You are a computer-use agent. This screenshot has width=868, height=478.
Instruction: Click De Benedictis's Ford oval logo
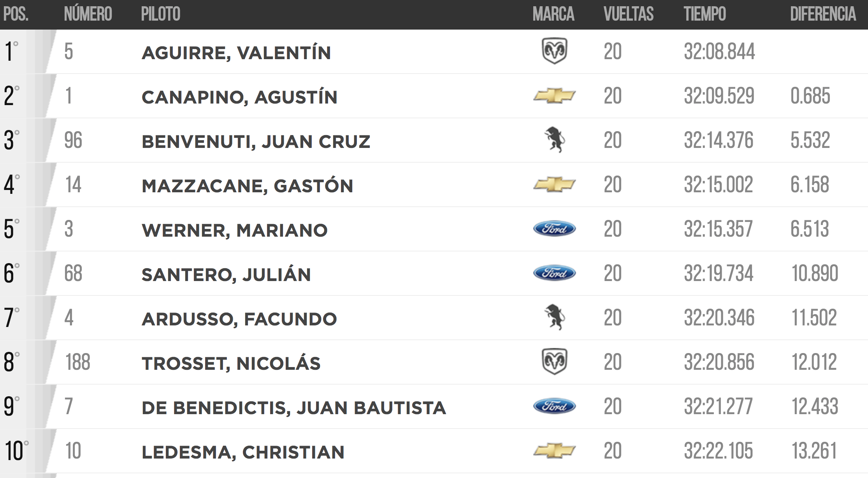click(554, 406)
